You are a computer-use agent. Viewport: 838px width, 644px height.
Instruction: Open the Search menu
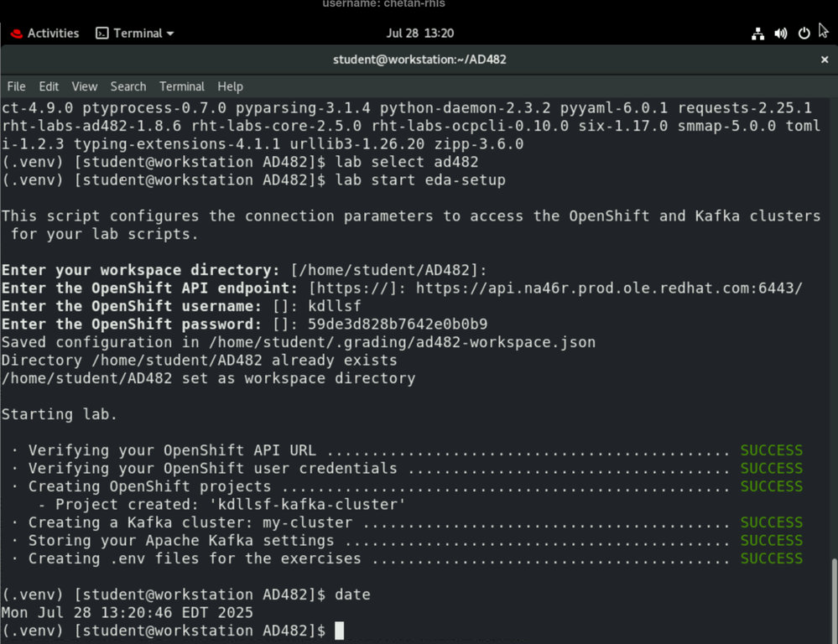(x=128, y=86)
